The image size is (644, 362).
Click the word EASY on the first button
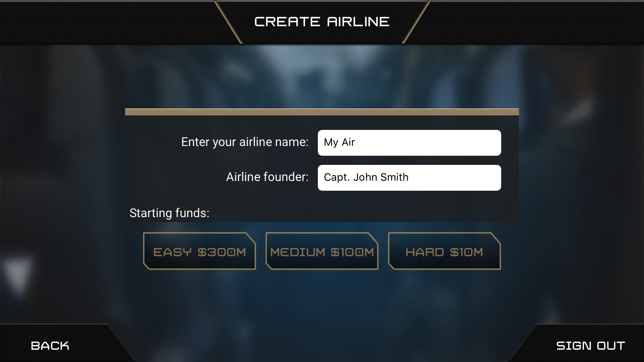tap(172, 252)
